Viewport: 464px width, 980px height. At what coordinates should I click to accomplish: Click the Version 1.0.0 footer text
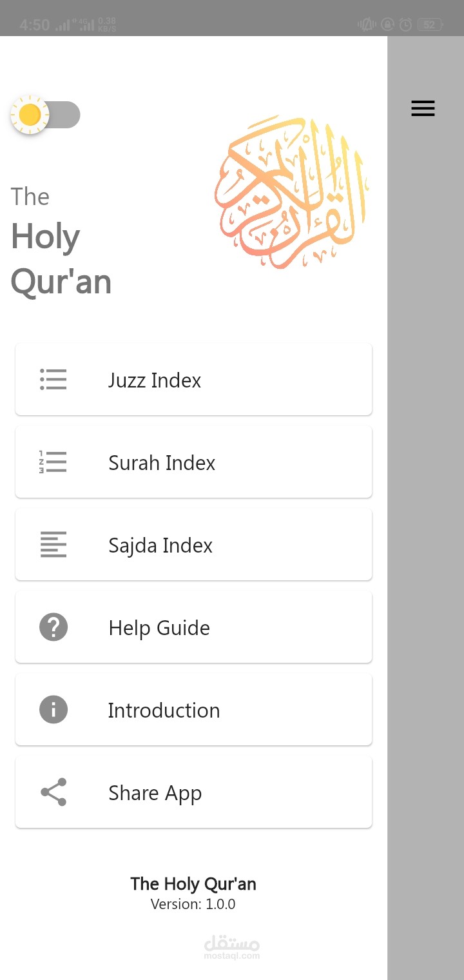coord(193,904)
